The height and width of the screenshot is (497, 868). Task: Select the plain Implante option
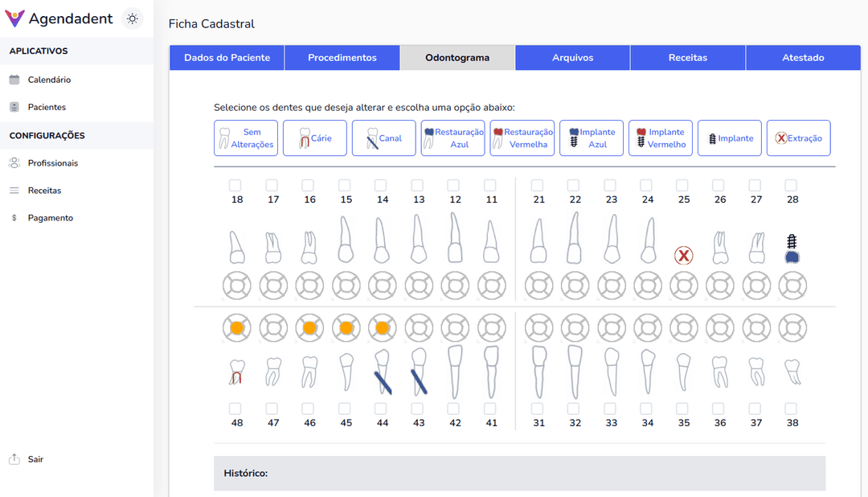click(729, 138)
